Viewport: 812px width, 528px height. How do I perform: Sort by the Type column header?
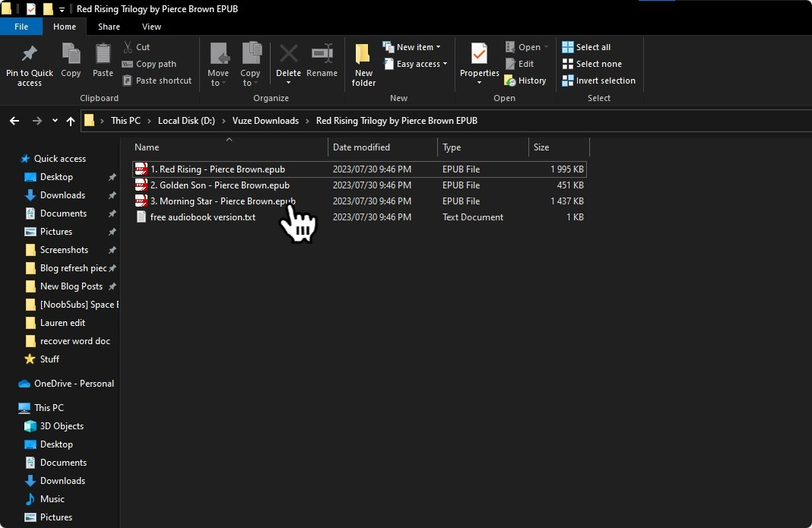[x=483, y=147]
